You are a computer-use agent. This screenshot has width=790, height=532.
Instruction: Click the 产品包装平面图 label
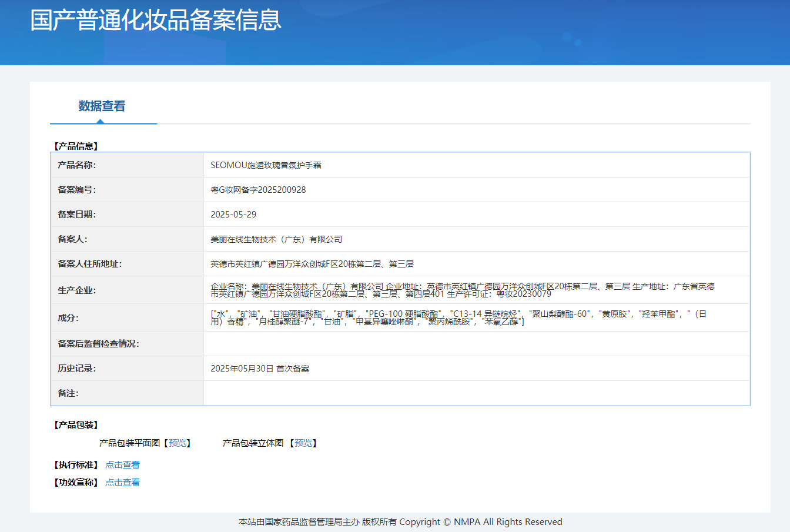coord(129,443)
